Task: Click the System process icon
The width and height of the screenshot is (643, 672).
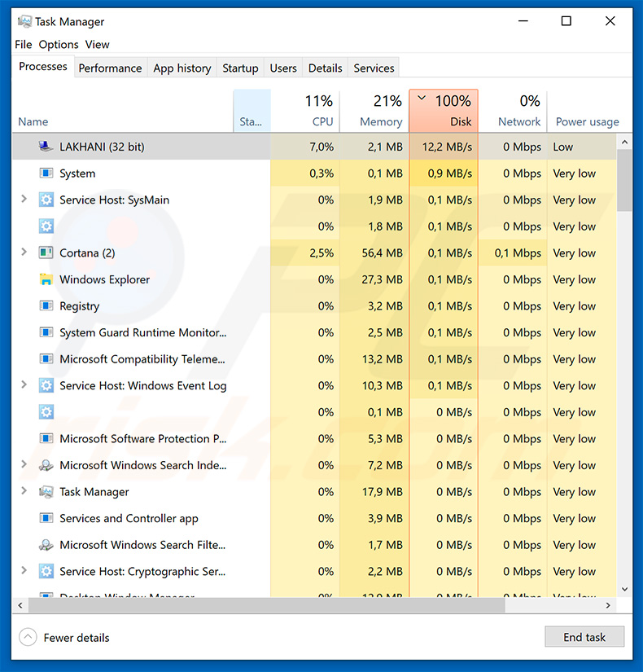Action: coord(46,173)
